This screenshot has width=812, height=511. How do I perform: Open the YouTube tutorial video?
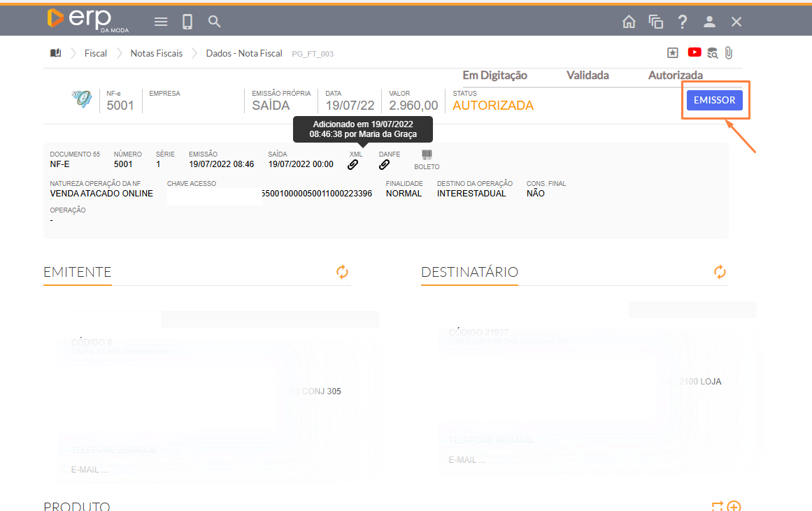(695, 52)
